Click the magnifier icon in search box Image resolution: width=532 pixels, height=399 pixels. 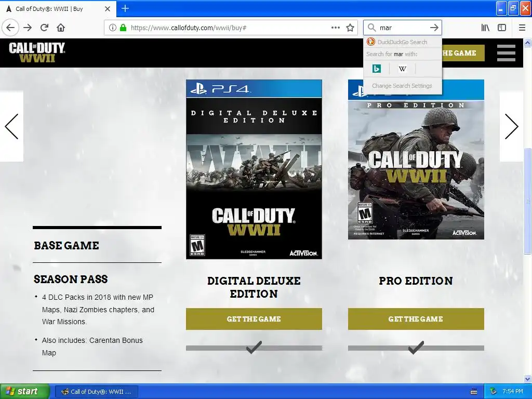point(372,28)
